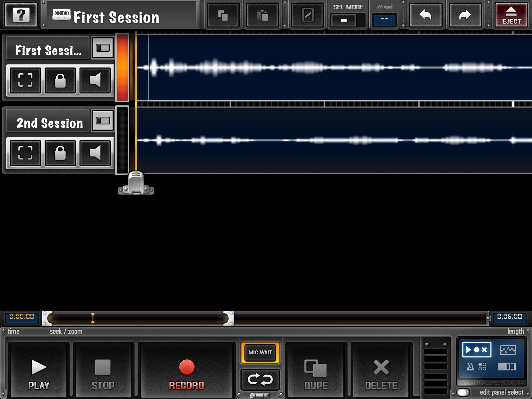Click the redo arrow button
This screenshot has height=399, width=532.
465,15
